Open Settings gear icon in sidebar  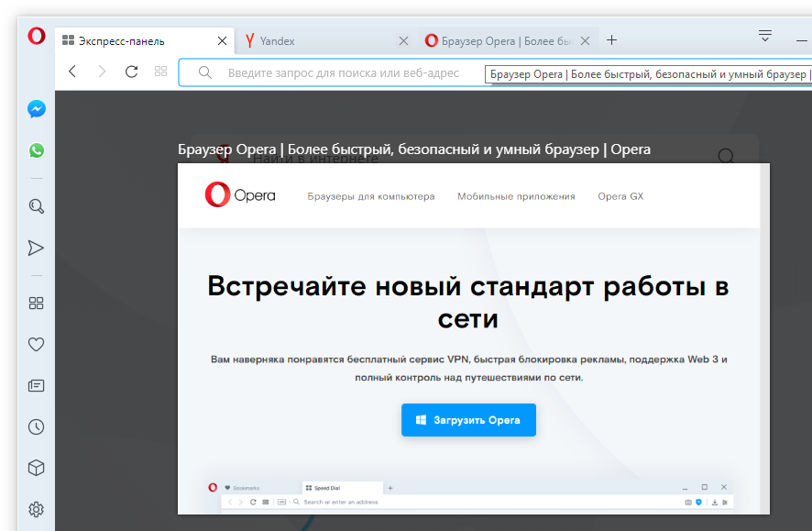point(37,509)
